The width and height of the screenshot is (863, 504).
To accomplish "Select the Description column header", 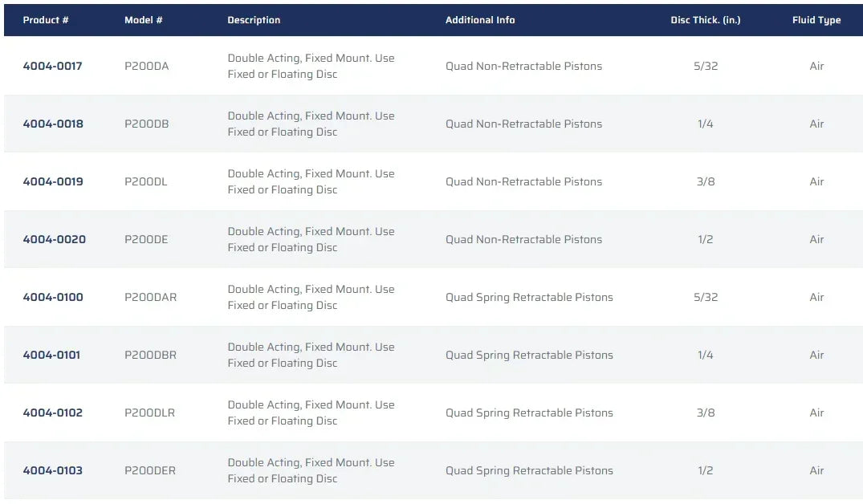I will coord(254,20).
